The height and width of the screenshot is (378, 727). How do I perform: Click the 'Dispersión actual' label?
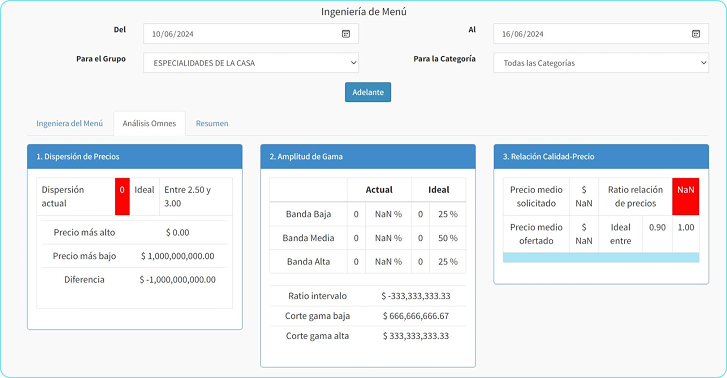click(x=63, y=196)
